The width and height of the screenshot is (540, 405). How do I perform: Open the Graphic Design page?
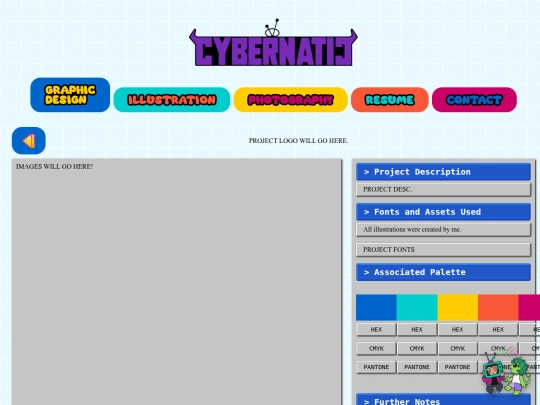coord(70,95)
